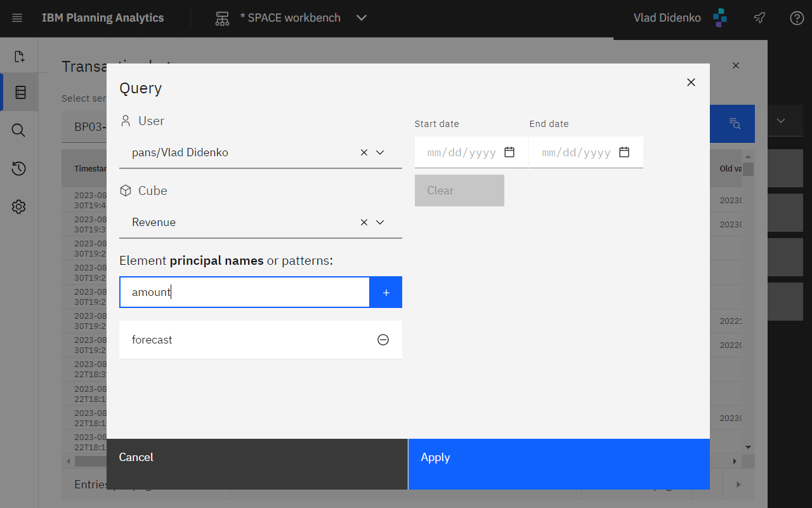Image resolution: width=812 pixels, height=508 pixels.
Task: Click the Vlad Didenko user name
Action: [x=667, y=18]
